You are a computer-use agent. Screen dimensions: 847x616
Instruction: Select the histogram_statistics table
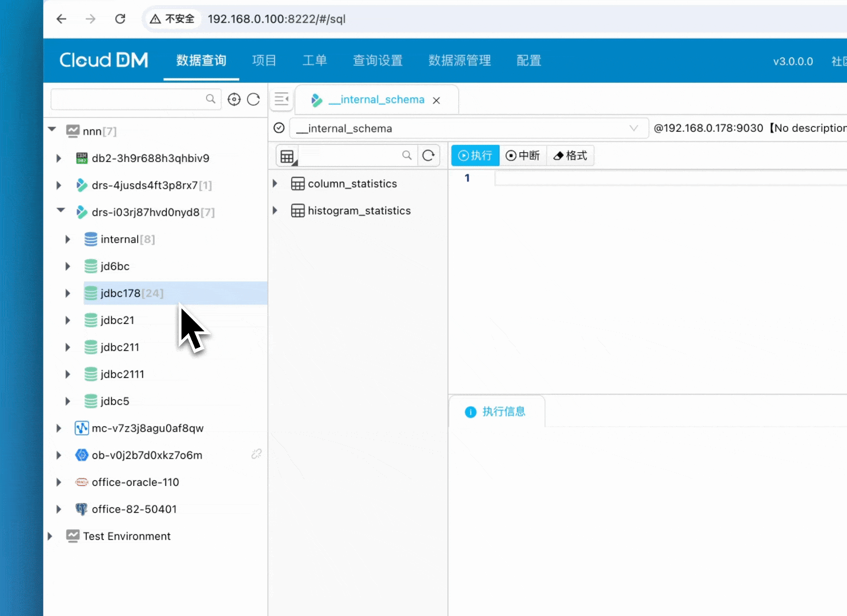[359, 210]
